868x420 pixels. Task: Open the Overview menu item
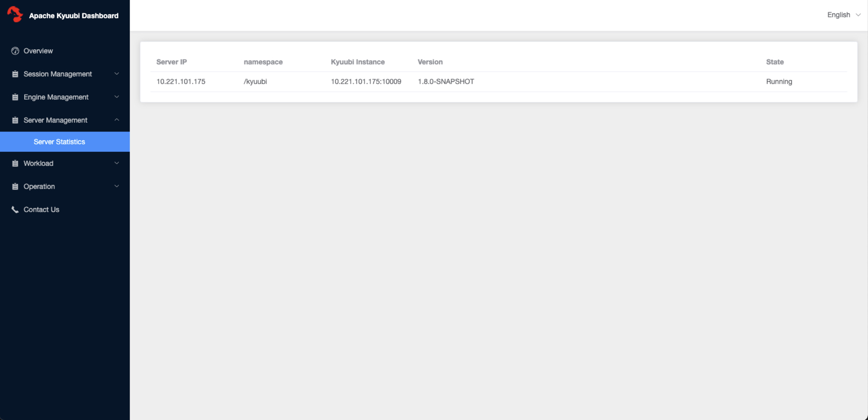(65, 51)
